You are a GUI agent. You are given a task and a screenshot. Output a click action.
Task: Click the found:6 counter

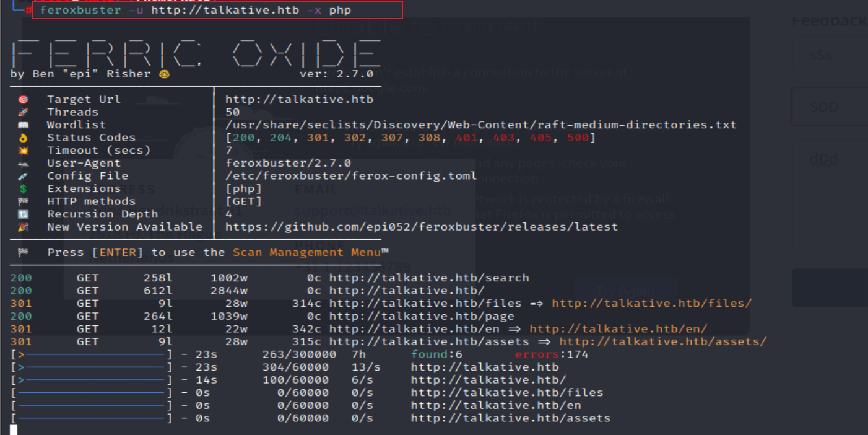(x=436, y=354)
